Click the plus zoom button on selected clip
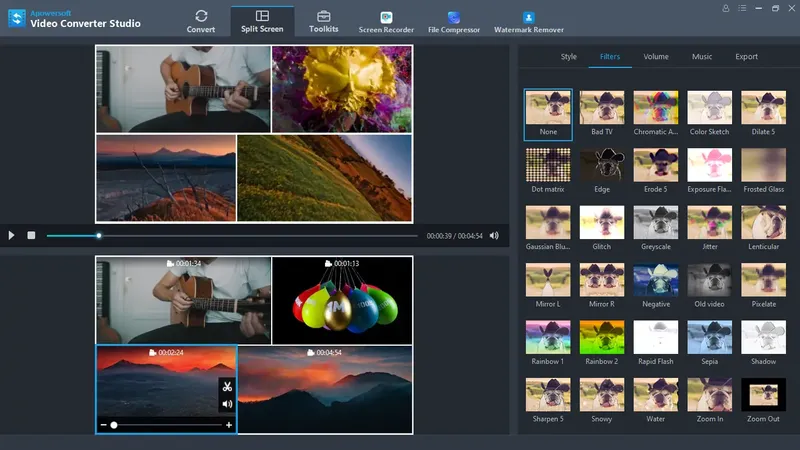This screenshot has height=450, width=800. tap(229, 425)
